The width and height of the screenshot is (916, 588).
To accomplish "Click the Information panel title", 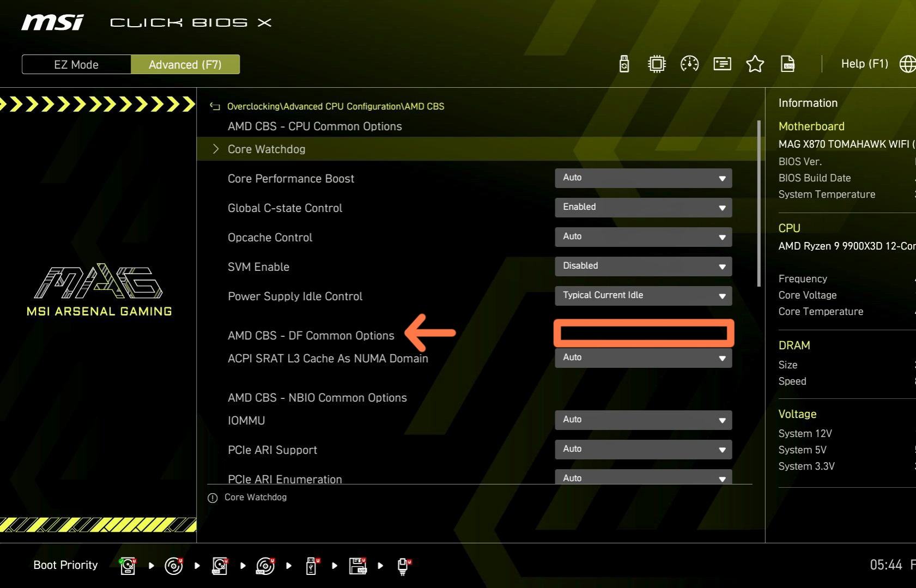I will tap(808, 103).
